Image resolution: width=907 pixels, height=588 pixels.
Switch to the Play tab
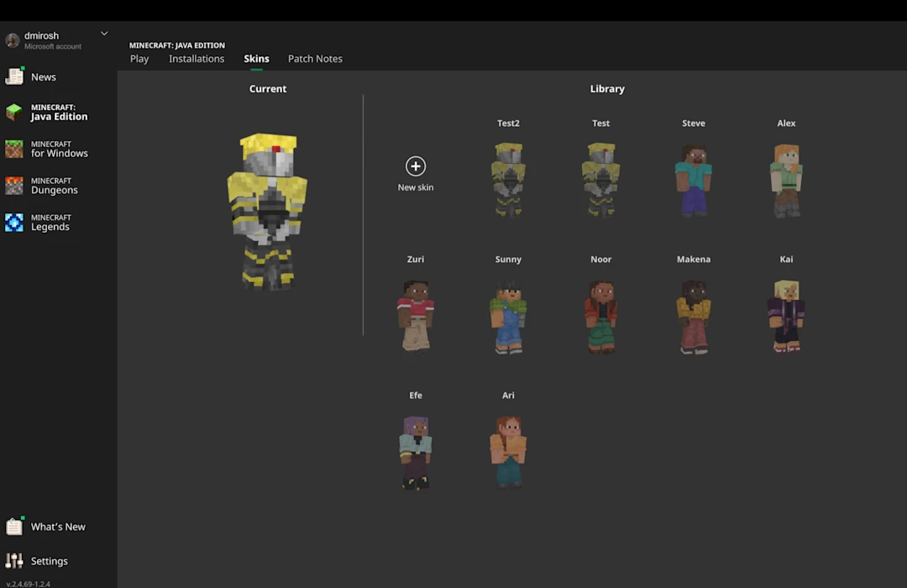click(x=139, y=59)
